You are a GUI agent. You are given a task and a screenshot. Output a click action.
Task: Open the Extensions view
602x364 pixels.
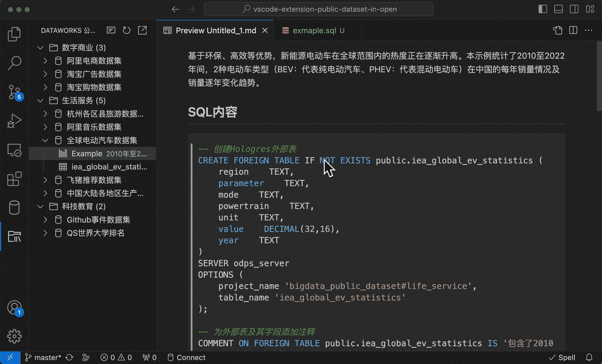[14, 179]
